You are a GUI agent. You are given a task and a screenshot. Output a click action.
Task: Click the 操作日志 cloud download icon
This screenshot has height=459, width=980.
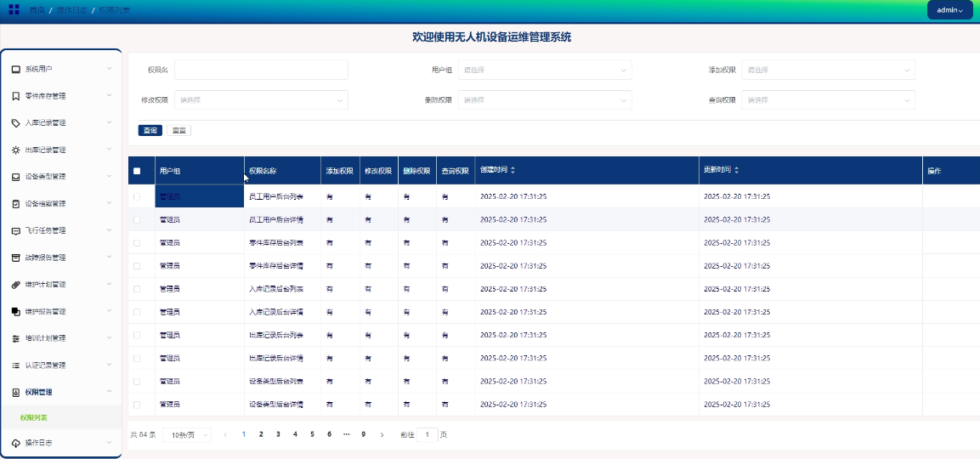[x=16, y=444]
